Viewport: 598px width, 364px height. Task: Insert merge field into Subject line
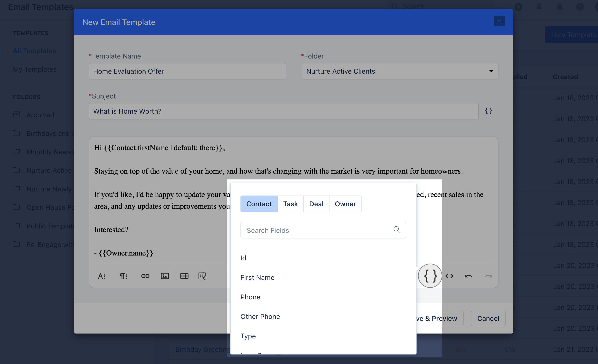[488, 111]
